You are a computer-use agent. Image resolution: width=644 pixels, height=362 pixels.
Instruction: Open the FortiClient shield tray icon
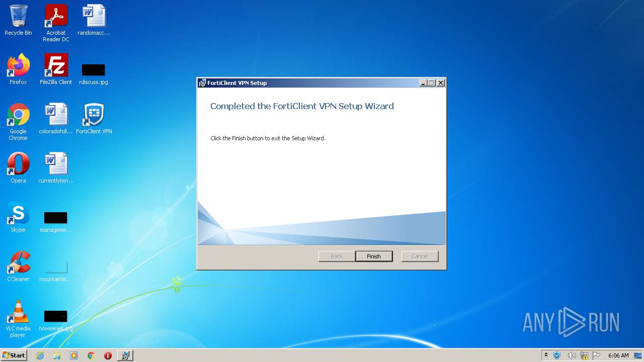(x=557, y=355)
